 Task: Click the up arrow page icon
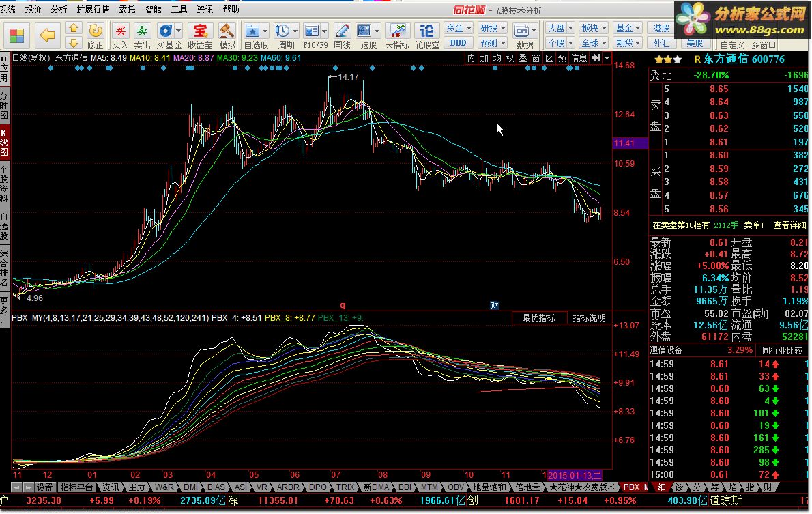(74, 29)
